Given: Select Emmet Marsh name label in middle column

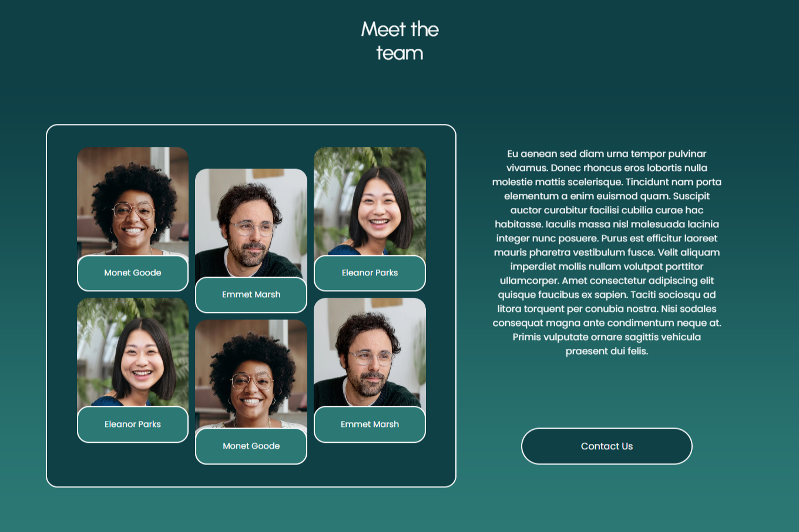Looking at the screenshot, I should tap(251, 295).
